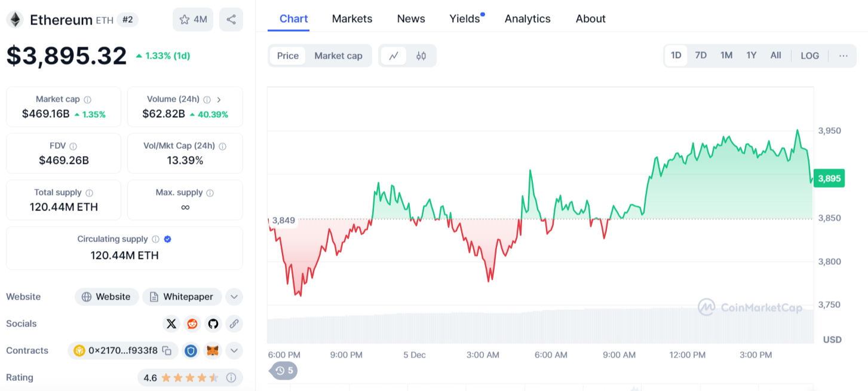Click the 0x2170...f933f8 contract chip
868x391 pixels.
(122, 351)
